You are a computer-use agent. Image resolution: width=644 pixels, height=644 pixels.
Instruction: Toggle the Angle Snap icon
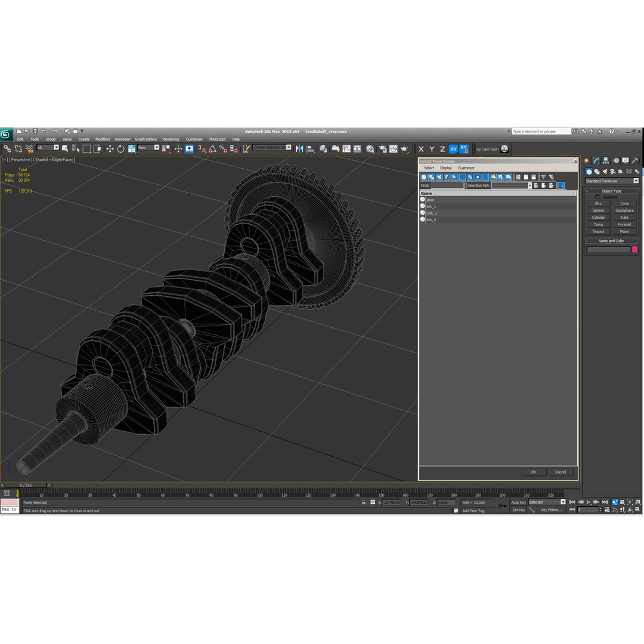212,148
